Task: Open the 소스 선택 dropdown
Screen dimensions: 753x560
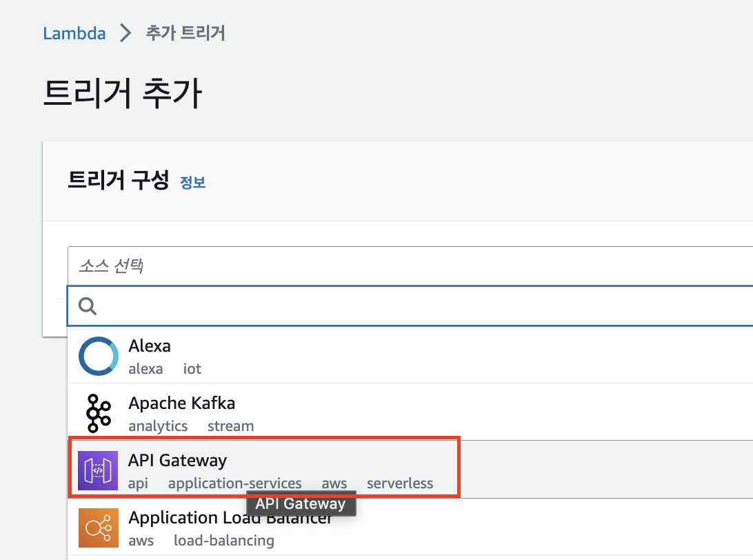Action: point(410,266)
